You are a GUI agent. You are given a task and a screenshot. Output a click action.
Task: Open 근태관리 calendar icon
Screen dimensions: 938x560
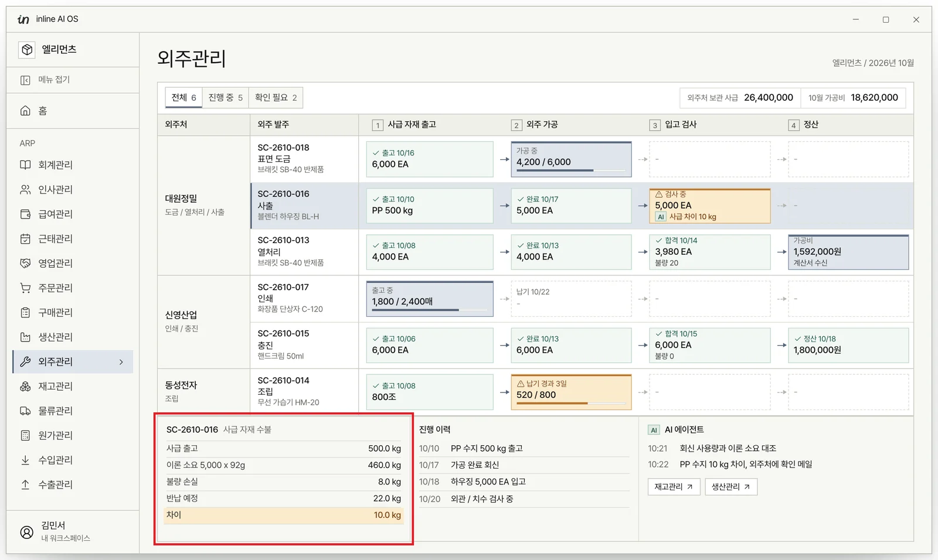pos(25,239)
